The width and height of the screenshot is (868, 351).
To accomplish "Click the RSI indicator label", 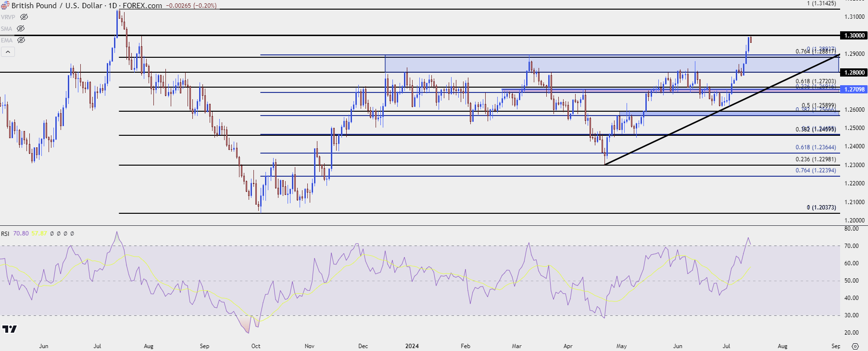I will [5, 234].
